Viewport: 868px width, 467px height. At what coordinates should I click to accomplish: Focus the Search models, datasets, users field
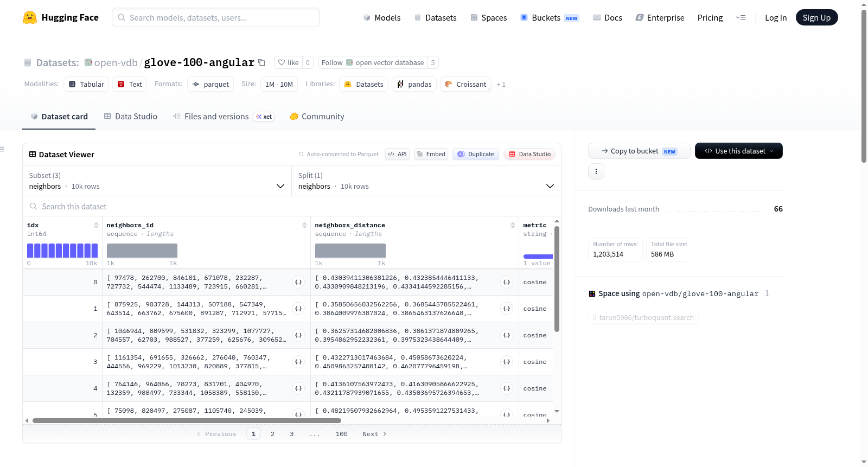pyautogui.click(x=216, y=17)
